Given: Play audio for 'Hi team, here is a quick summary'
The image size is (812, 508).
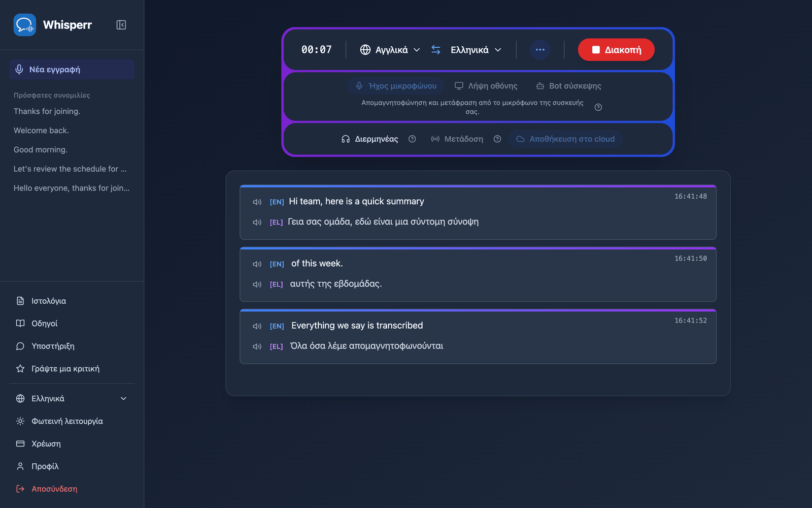Looking at the screenshot, I should [x=257, y=202].
